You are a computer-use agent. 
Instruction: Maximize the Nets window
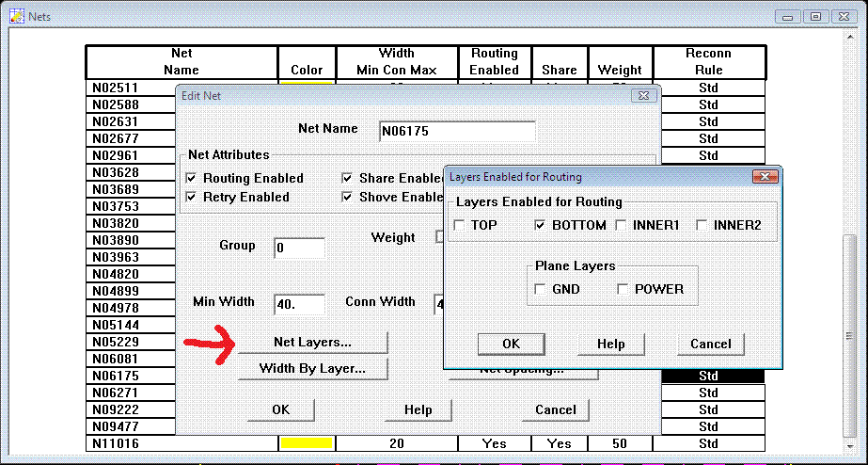(x=815, y=17)
